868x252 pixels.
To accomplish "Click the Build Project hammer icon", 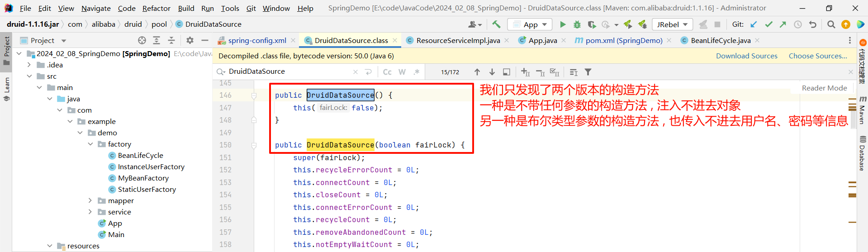I will coord(496,24).
